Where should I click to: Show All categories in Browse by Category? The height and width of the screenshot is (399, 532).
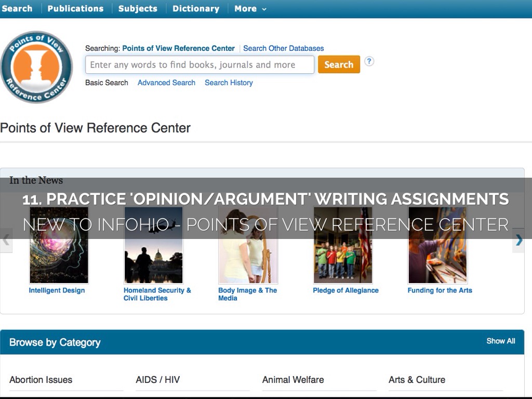(500, 341)
